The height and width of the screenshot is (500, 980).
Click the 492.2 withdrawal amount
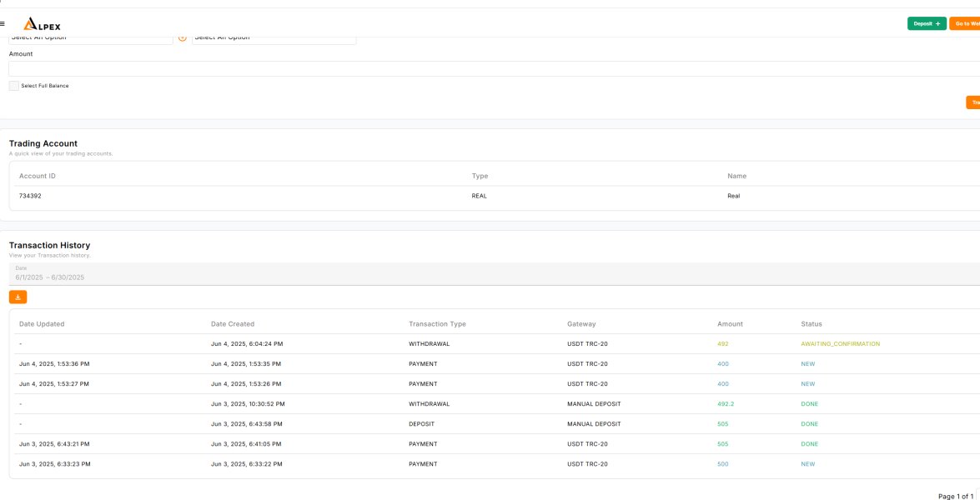click(x=726, y=404)
